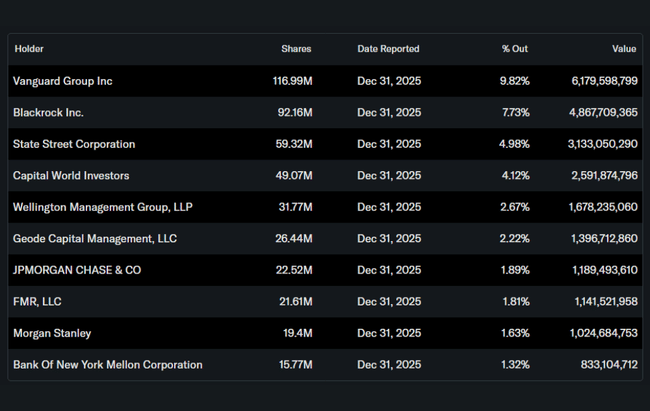Click the Holder column header
Viewport: 650px width, 411px height.
click(x=29, y=49)
